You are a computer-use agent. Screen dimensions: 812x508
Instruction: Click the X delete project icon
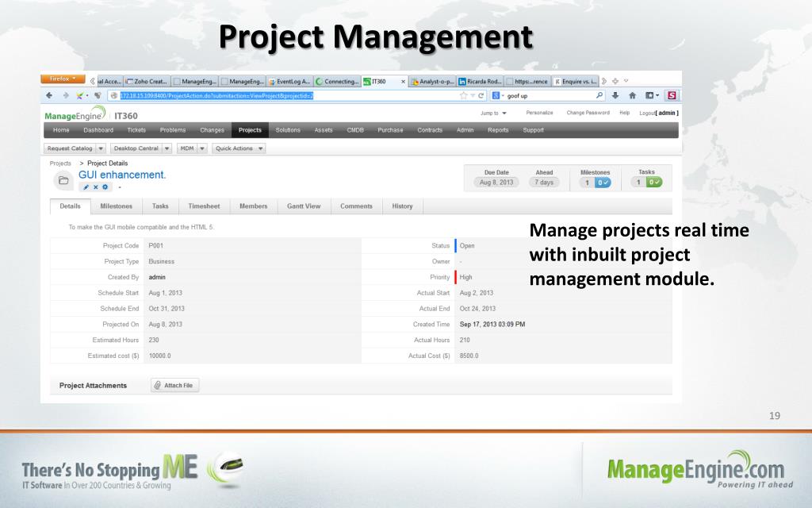pos(96,187)
